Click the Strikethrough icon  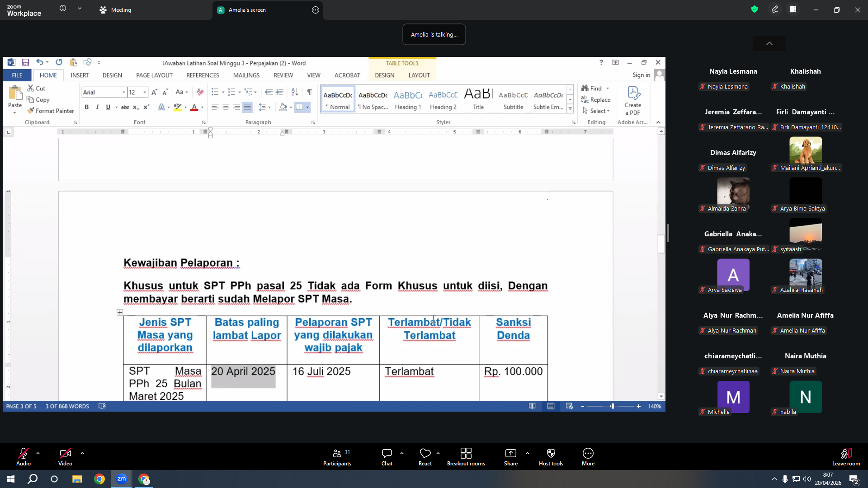click(x=125, y=107)
